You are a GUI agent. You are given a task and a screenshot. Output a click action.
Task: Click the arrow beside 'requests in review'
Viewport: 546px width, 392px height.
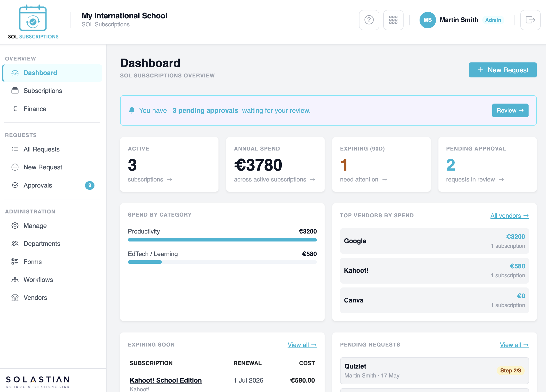coord(501,180)
